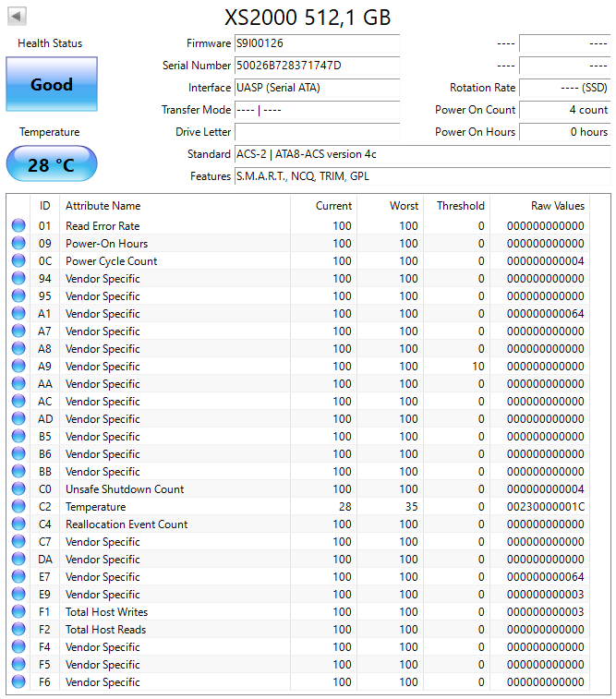Select the Total Host Reads attribute name

pyautogui.click(x=105, y=630)
